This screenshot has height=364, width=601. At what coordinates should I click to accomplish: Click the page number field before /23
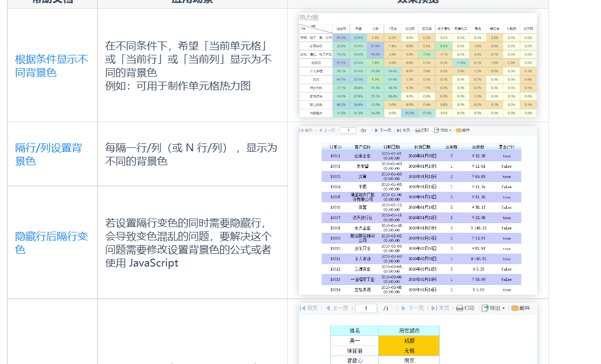[x=349, y=131]
